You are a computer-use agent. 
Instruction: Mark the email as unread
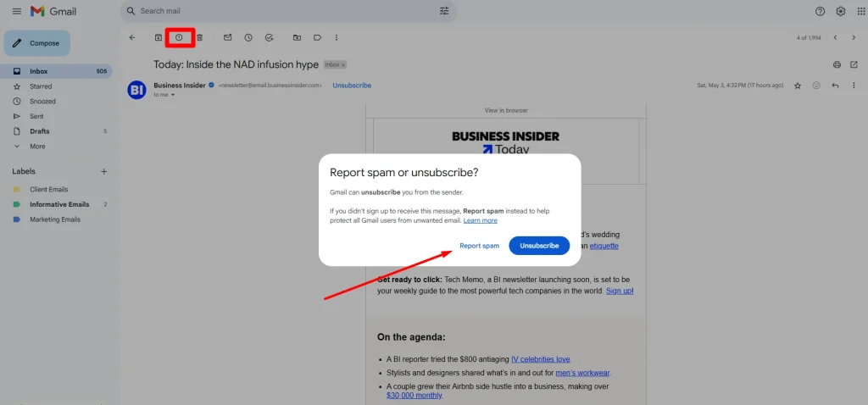[x=227, y=37]
